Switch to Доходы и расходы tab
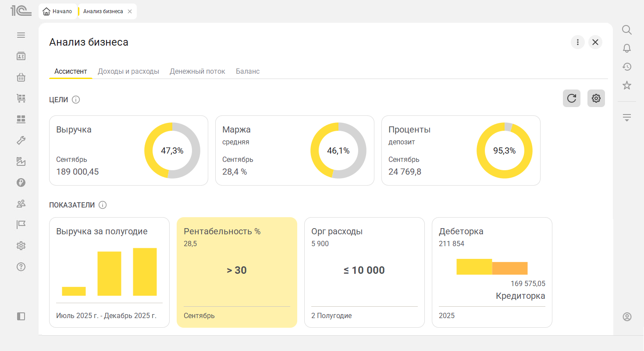 (x=128, y=71)
